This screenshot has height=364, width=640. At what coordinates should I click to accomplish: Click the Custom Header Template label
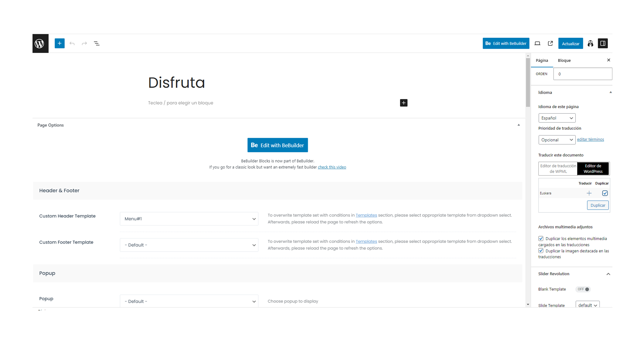click(67, 216)
